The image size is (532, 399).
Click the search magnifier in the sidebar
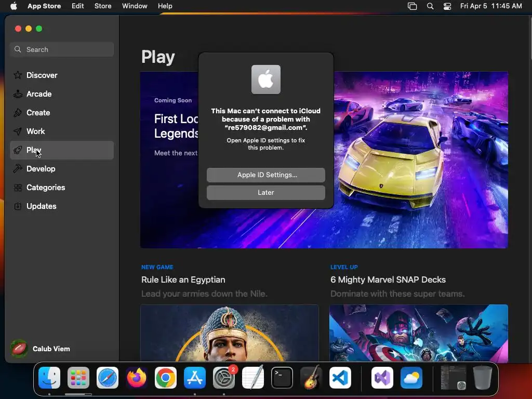tap(18, 49)
